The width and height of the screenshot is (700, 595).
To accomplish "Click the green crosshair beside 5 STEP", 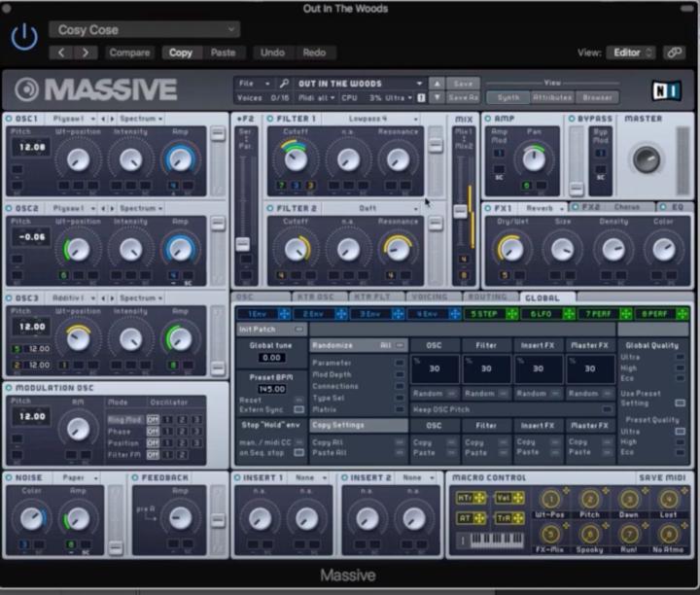I will 511,314.
